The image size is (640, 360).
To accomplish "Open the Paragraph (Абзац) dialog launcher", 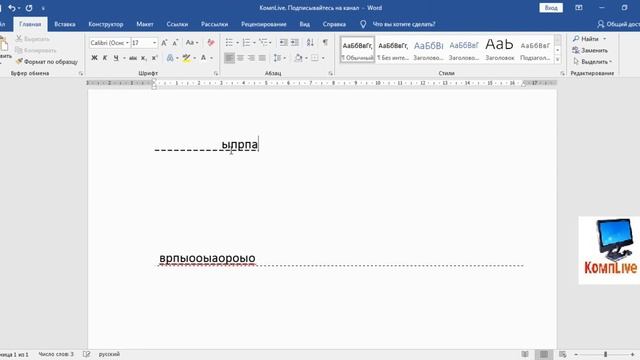I will pyautogui.click(x=330, y=73).
